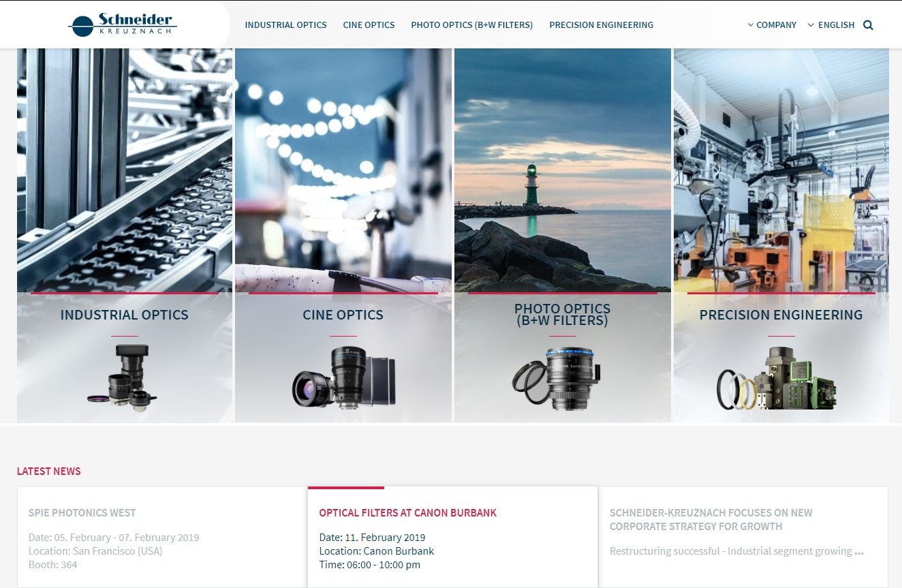This screenshot has width=902, height=588.
Task: Open the Precision Engineering tile heading
Action: click(781, 315)
